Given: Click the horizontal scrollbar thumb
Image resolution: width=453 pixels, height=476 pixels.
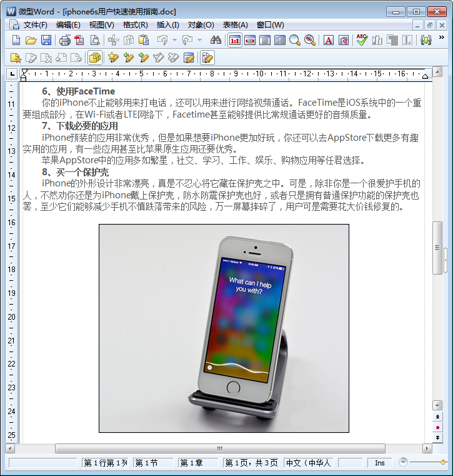Looking at the screenshot, I should (220, 448).
